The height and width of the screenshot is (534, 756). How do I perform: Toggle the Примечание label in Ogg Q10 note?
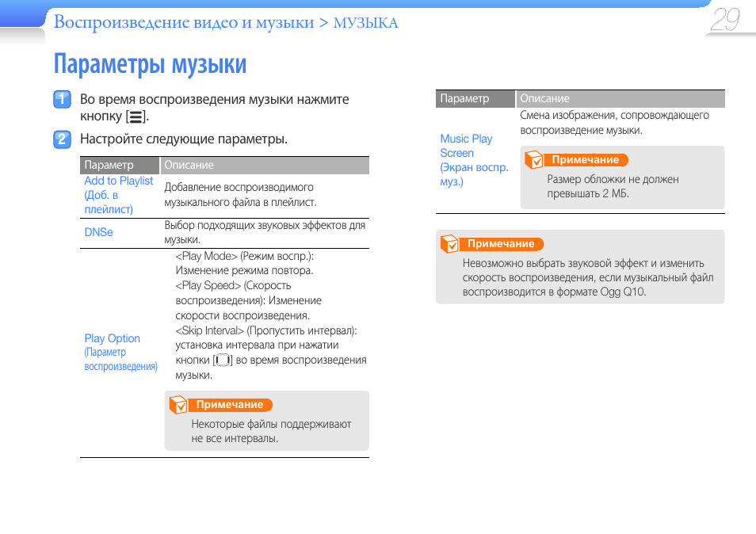point(503,243)
